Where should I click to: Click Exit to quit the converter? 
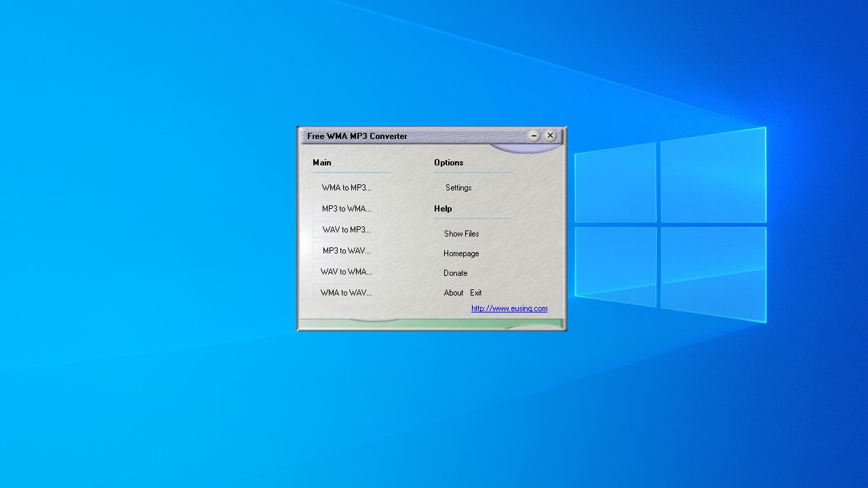point(476,293)
